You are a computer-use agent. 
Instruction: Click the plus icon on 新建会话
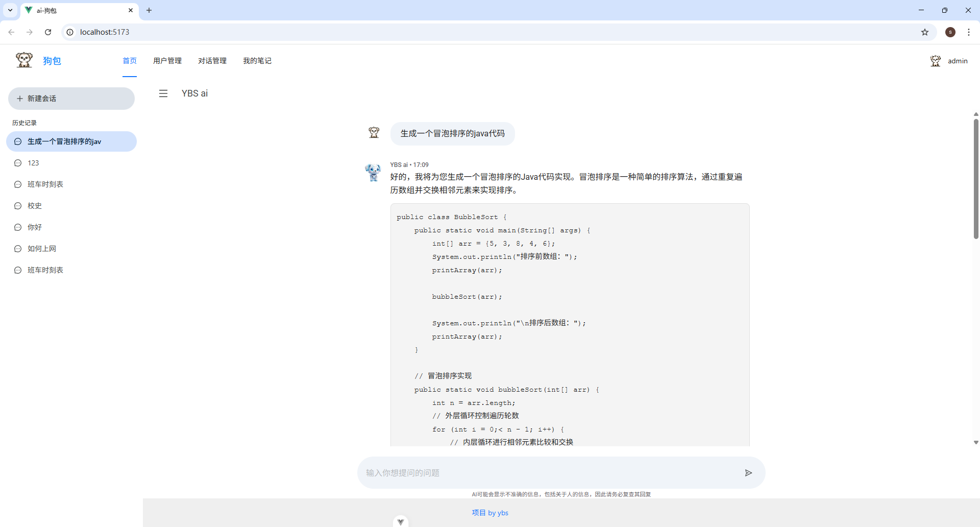pos(19,98)
